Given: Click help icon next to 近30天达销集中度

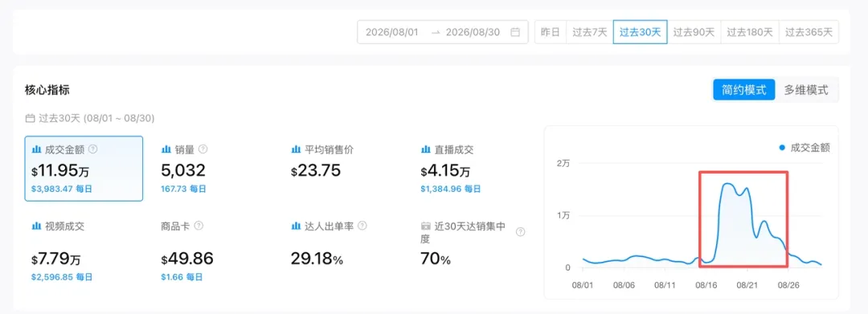Looking at the screenshot, I should point(520,232).
